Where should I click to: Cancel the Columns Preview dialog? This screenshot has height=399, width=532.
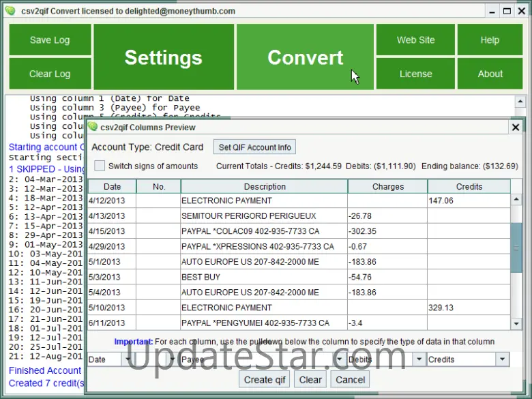pyautogui.click(x=350, y=380)
